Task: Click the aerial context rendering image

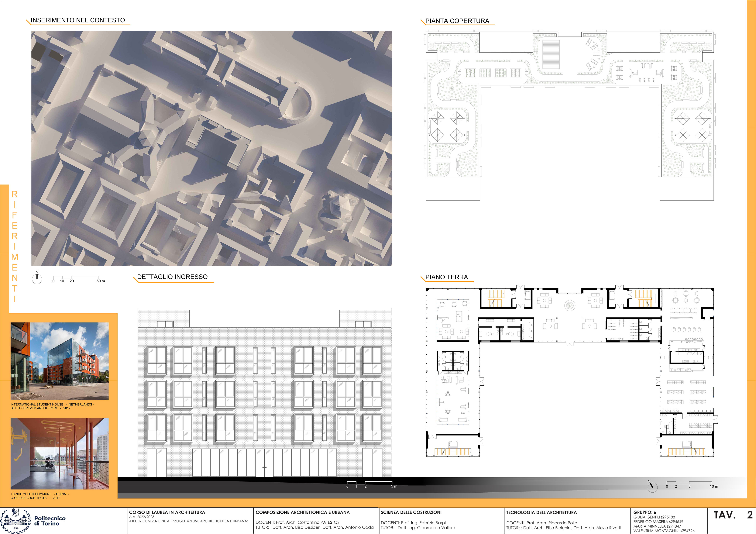Action: [x=211, y=148]
